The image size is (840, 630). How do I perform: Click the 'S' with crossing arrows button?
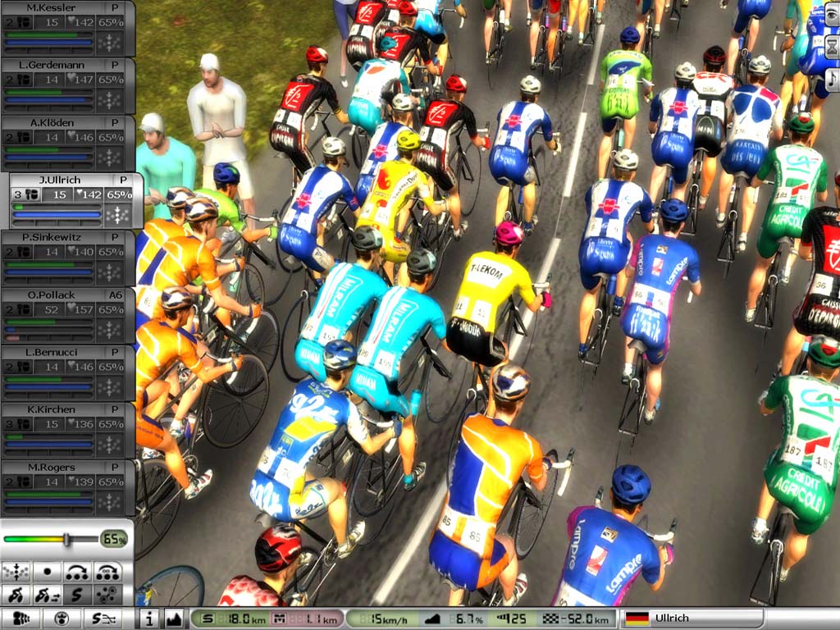pos(104,619)
